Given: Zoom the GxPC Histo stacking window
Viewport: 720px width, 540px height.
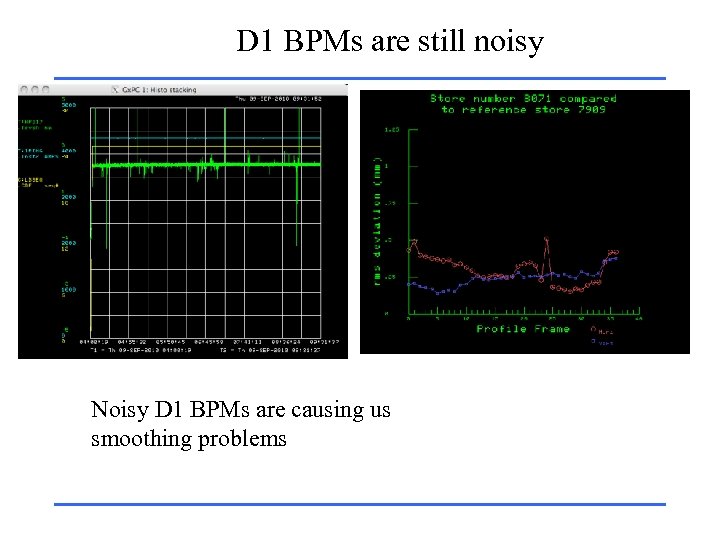Looking at the screenshot, I should tap(45, 90).
